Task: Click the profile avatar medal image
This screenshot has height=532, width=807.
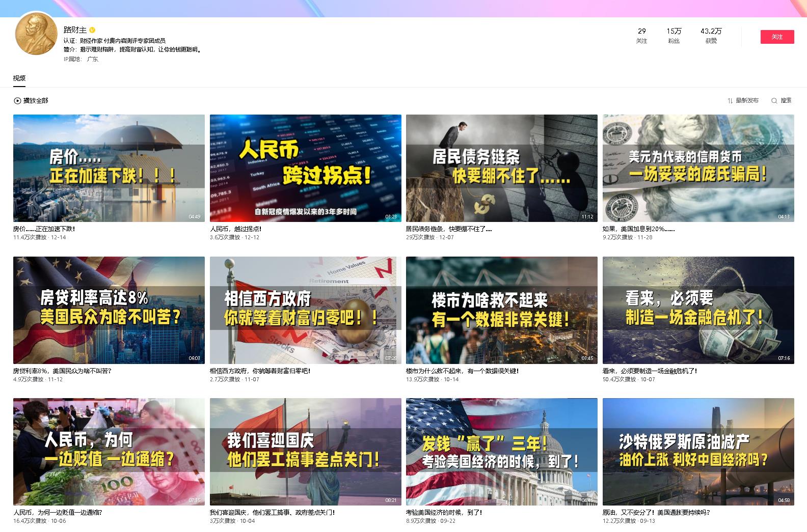Action: pos(36,34)
